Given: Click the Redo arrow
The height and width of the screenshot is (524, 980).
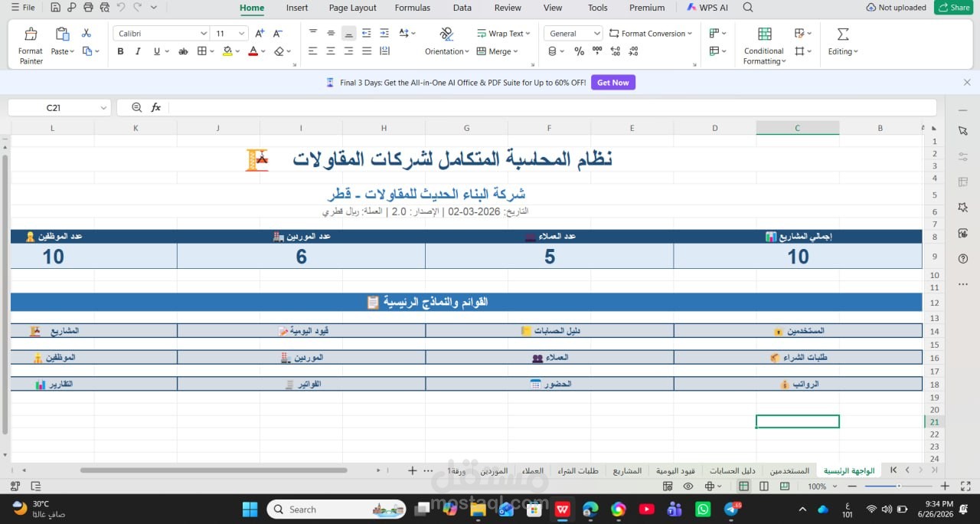Looking at the screenshot, I should coord(138,8).
